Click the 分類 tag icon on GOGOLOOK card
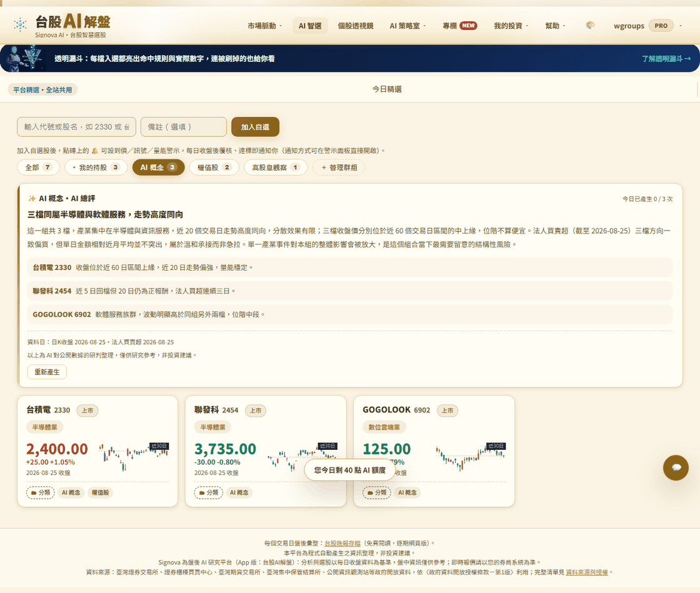This screenshot has height=593, width=700. point(377,492)
